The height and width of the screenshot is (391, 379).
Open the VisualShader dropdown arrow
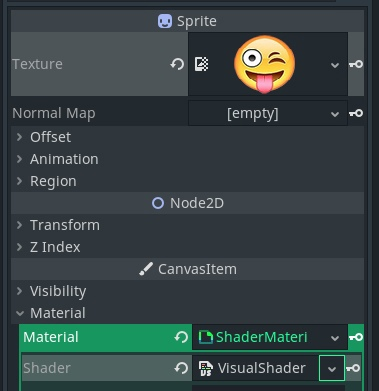pos(332,368)
